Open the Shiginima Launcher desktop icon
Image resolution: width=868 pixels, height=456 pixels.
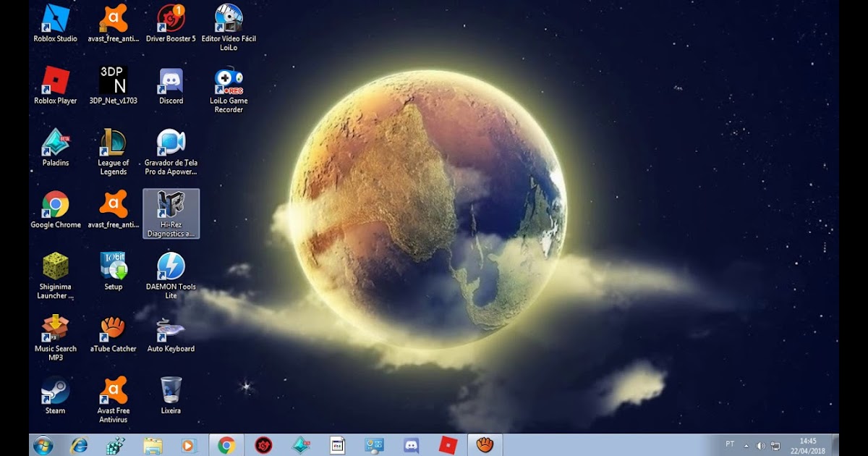coord(55,276)
